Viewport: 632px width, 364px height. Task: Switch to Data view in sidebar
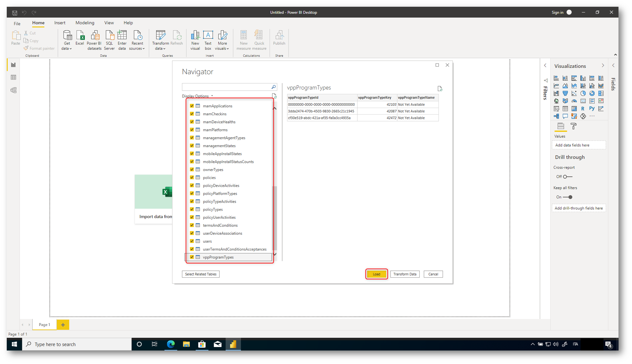[x=14, y=77]
